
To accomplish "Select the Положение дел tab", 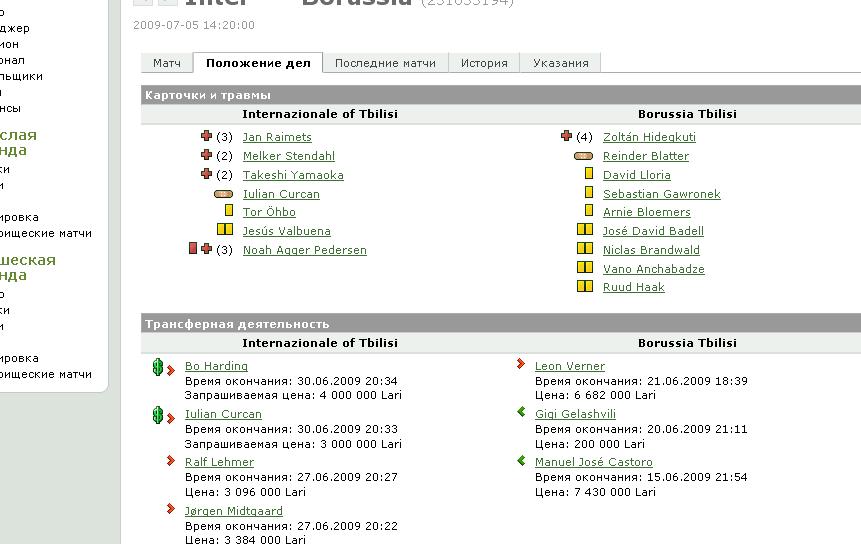I will coord(258,63).
